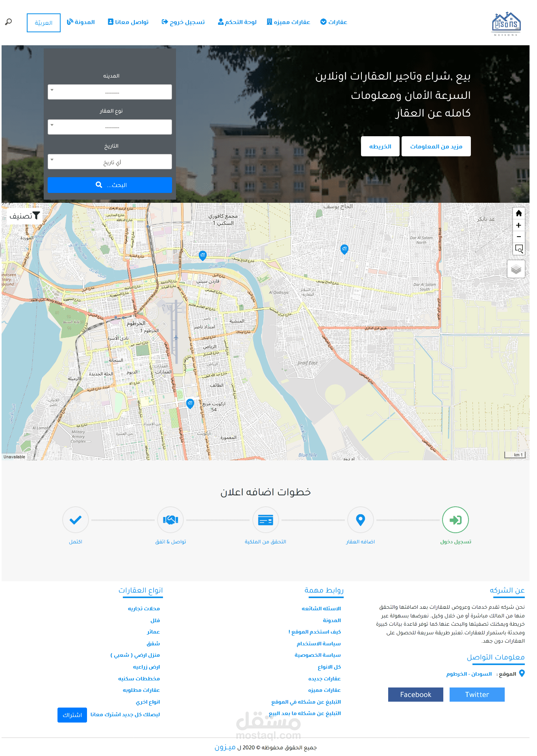Click the blue البحث search button
The image size is (537, 756).
click(110, 185)
